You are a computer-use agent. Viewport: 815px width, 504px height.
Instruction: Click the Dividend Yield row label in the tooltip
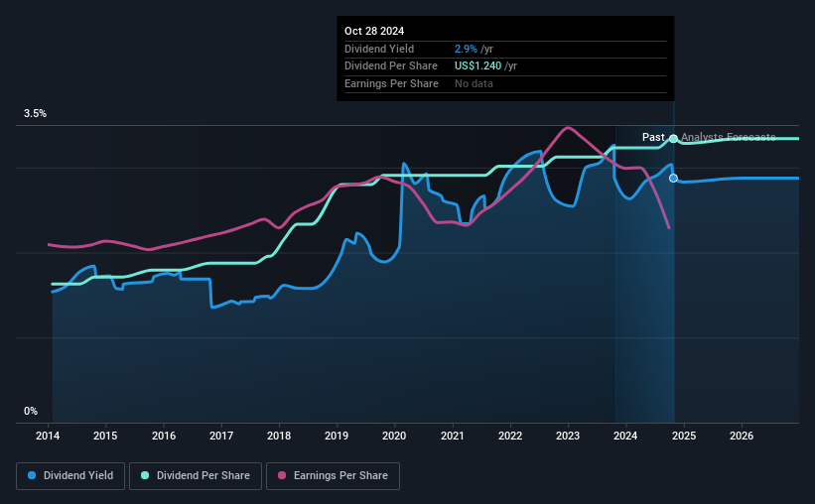tap(379, 49)
